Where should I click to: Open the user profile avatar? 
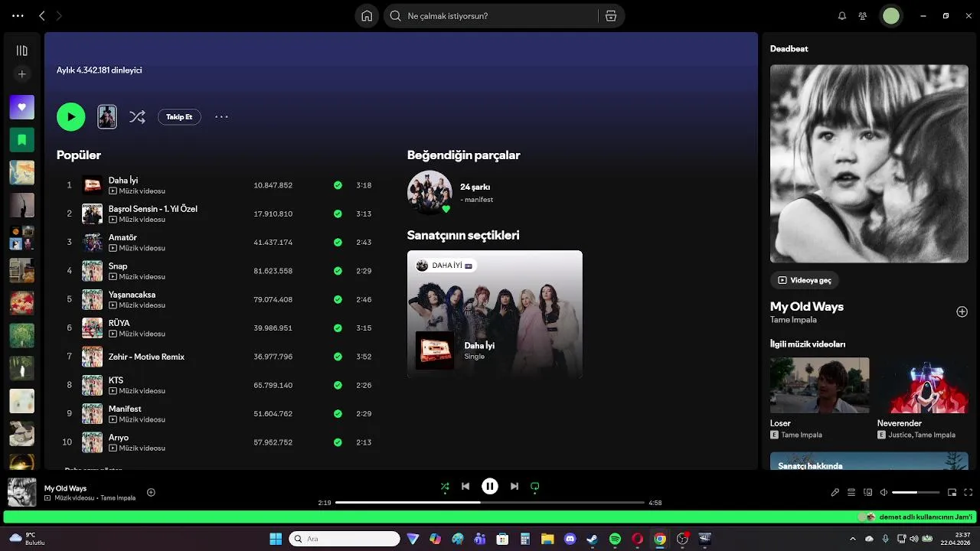click(x=891, y=16)
